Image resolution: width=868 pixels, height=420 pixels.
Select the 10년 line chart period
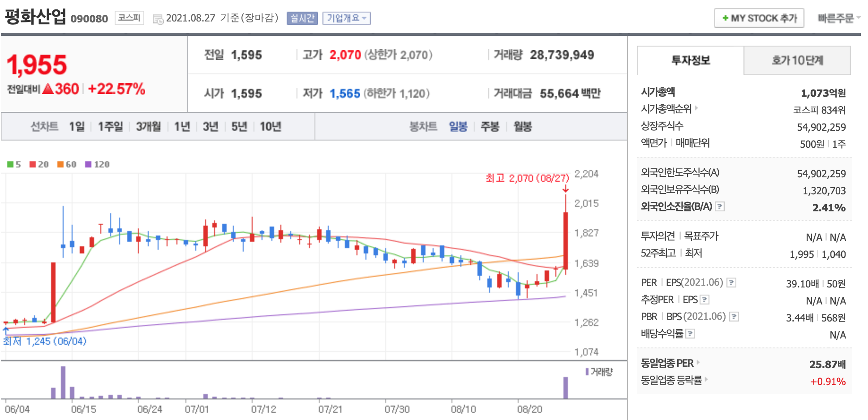[271, 127]
